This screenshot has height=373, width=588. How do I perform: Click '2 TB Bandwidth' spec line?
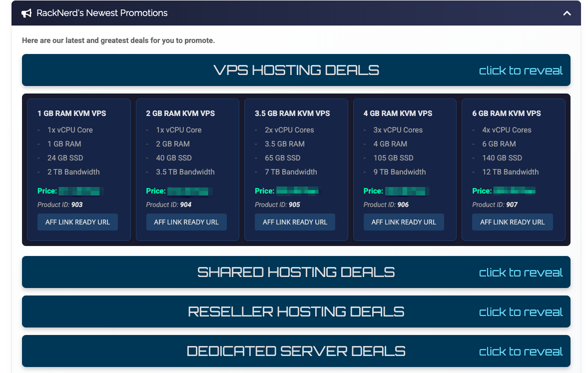(x=73, y=172)
